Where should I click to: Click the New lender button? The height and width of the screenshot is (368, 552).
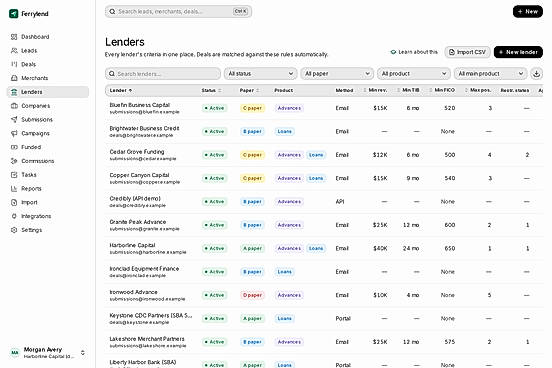coord(518,52)
